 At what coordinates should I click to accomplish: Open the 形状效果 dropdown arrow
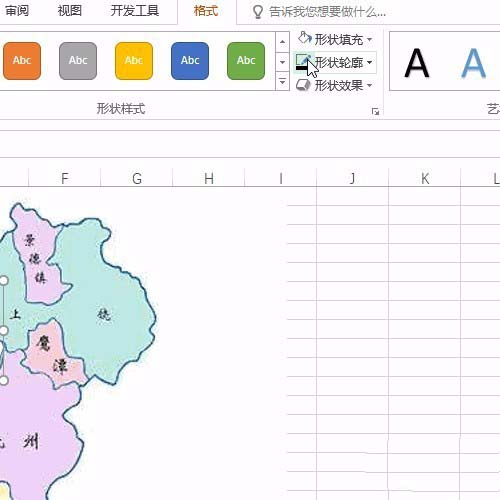[x=369, y=85]
